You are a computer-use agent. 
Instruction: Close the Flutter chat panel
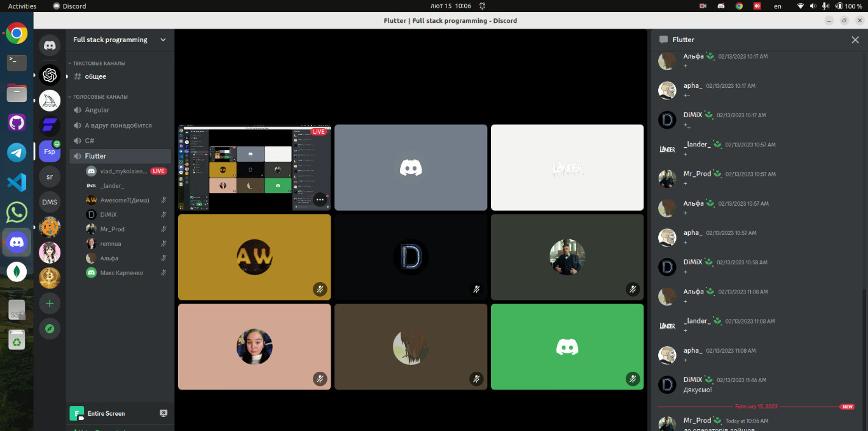pos(855,39)
